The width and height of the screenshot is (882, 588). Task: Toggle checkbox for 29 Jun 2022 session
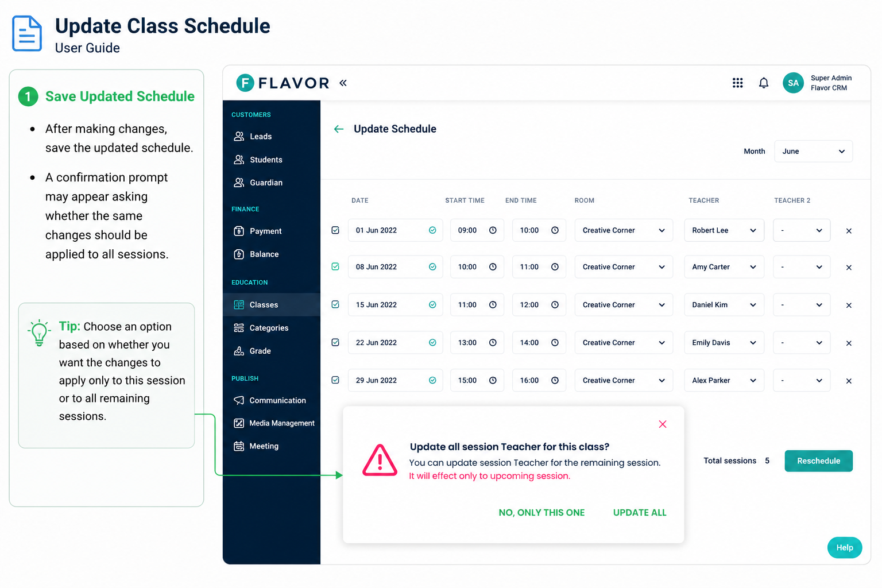335,381
